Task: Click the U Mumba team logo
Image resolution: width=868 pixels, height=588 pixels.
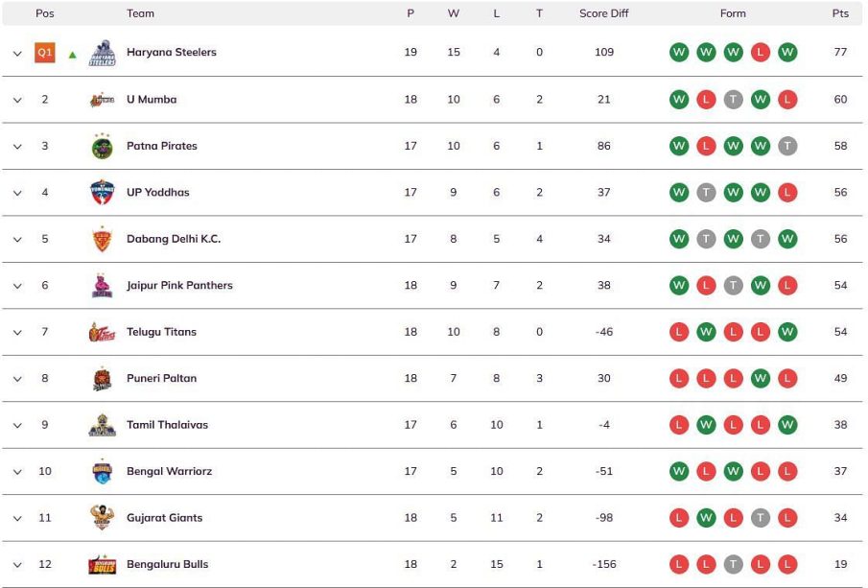Action: tap(103, 100)
